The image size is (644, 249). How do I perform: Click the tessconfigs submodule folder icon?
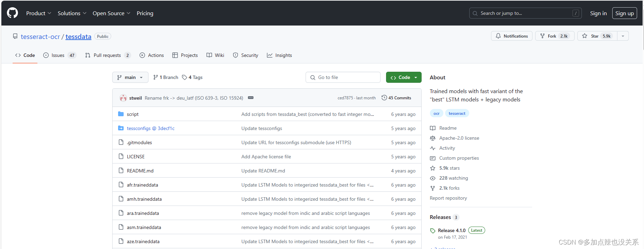tap(121, 128)
